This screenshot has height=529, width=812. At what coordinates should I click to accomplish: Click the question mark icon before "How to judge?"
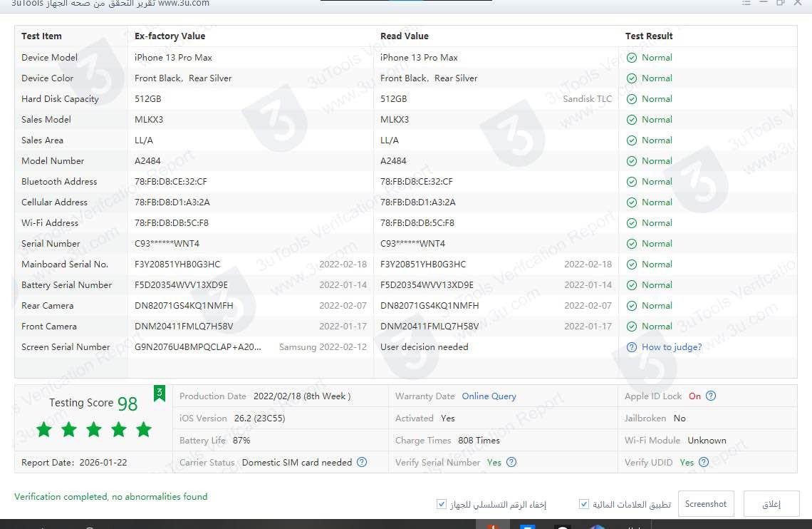631,347
